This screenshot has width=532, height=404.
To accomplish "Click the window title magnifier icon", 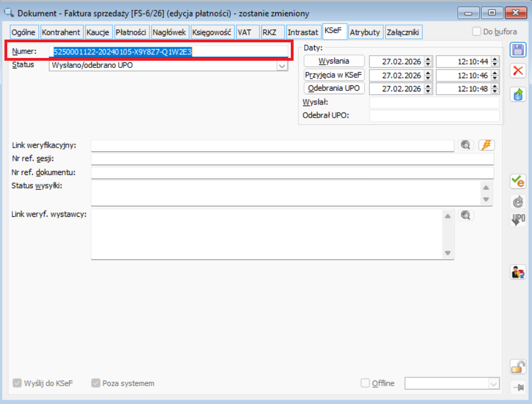I will [x=9, y=13].
